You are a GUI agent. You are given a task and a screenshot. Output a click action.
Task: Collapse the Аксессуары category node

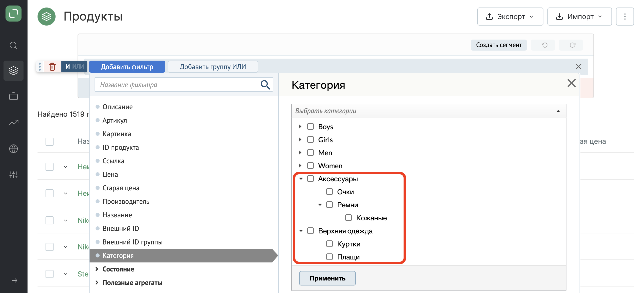301,179
